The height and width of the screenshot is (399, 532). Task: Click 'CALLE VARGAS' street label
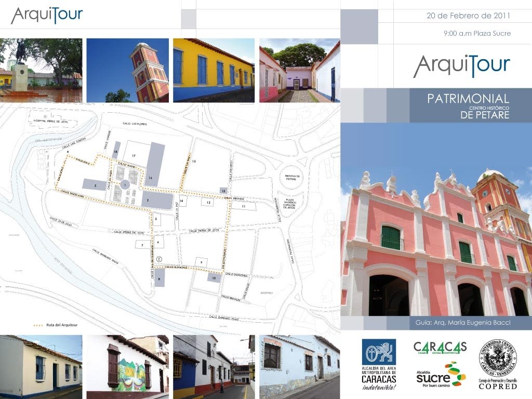click(107, 140)
